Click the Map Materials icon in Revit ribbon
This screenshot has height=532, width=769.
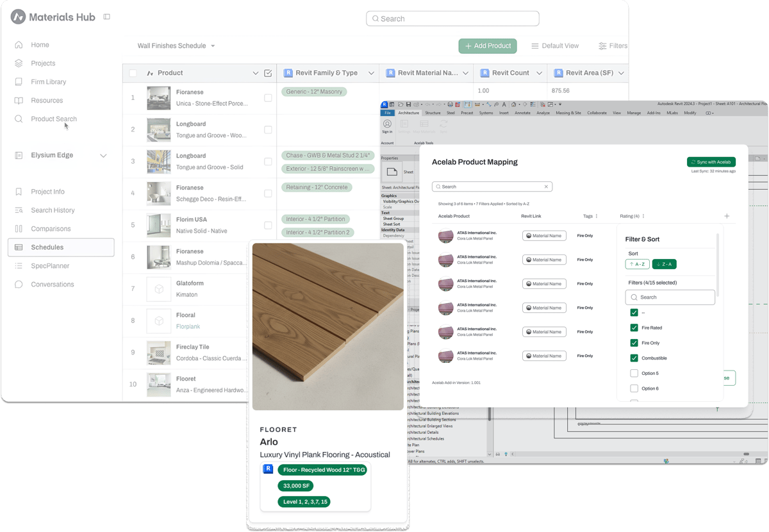click(424, 124)
